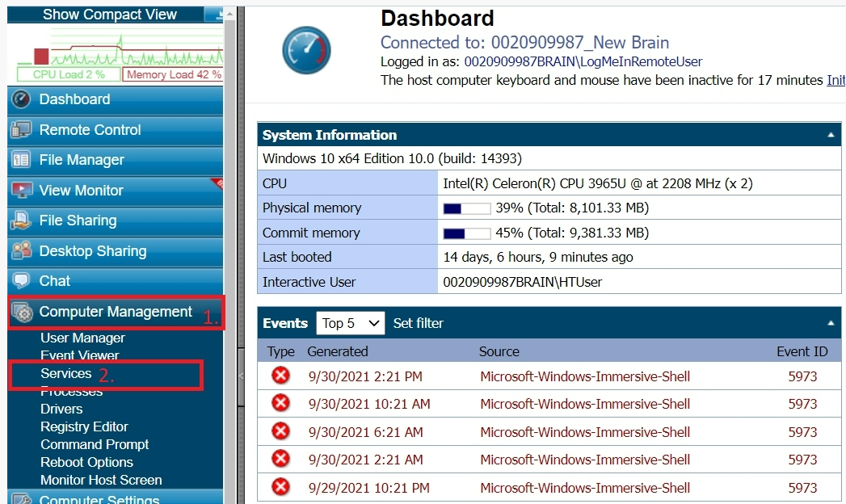Image resolution: width=846 pixels, height=504 pixels.
Task: Click the Set filter link
Action: 418,323
